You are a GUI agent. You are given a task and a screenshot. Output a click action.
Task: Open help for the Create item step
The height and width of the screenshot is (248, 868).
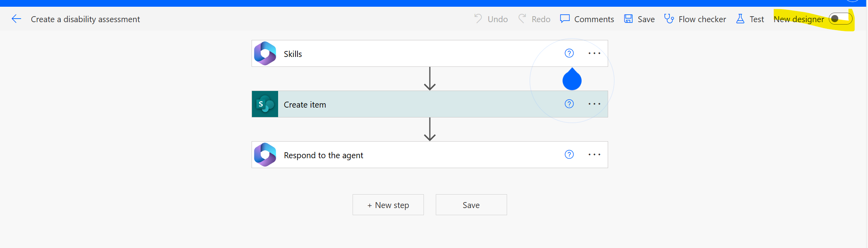569,104
